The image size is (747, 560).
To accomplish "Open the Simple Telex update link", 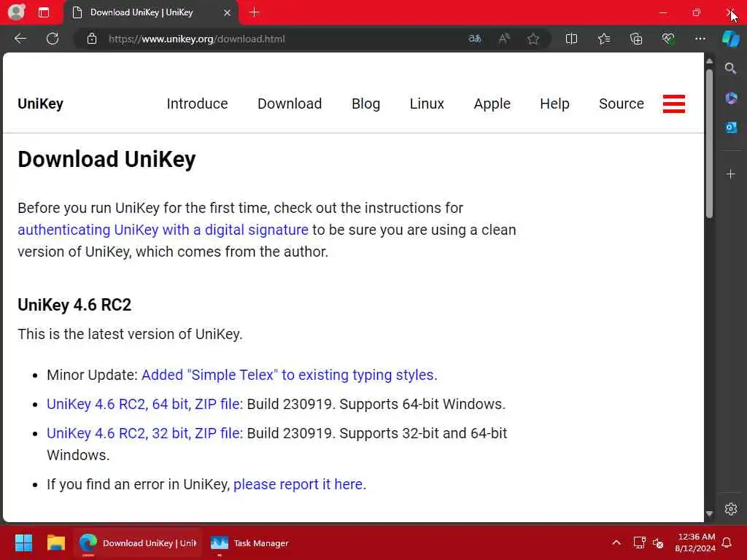I will pos(289,376).
